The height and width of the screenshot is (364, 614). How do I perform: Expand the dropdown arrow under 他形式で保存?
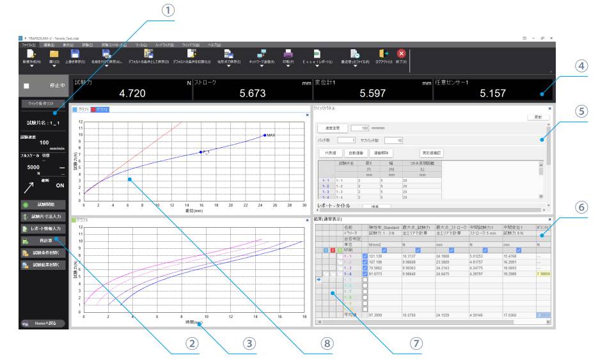point(229,66)
